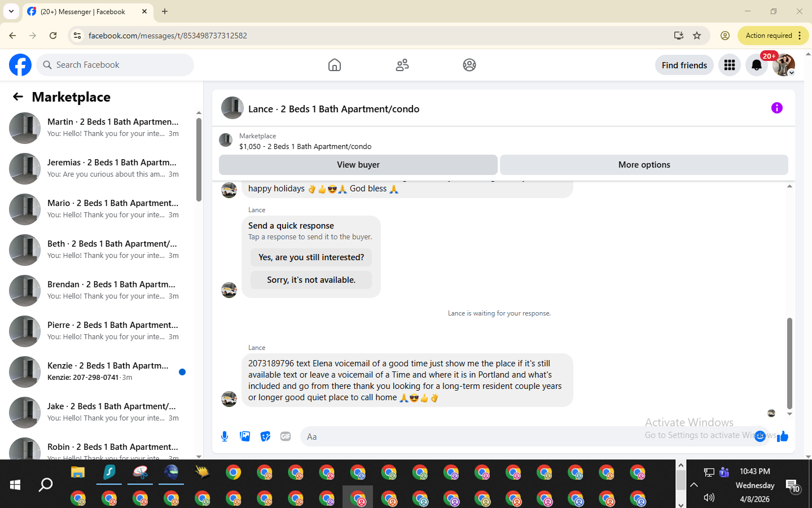812x508 pixels.
Task: Send a thumbs-up like
Action: tap(783, 436)
